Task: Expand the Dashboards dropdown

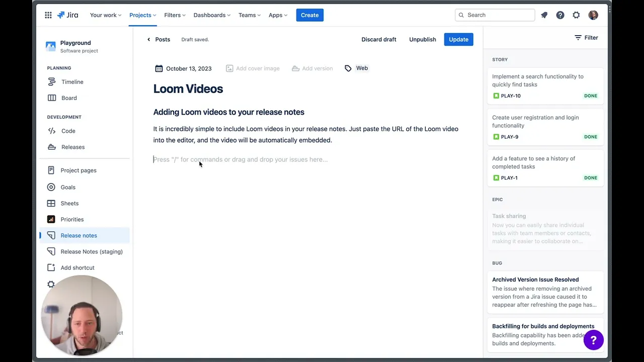Action: click(x=212, y=15)
